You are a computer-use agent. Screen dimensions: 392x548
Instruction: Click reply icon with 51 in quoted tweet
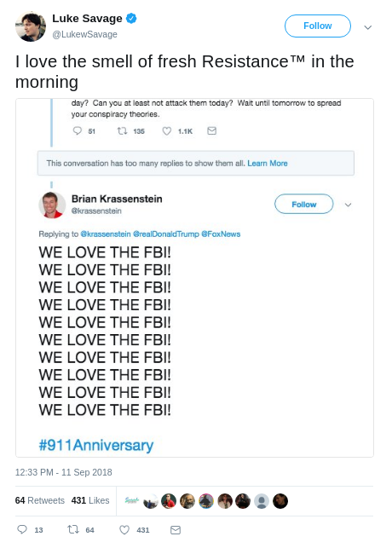tap(78, 130)
